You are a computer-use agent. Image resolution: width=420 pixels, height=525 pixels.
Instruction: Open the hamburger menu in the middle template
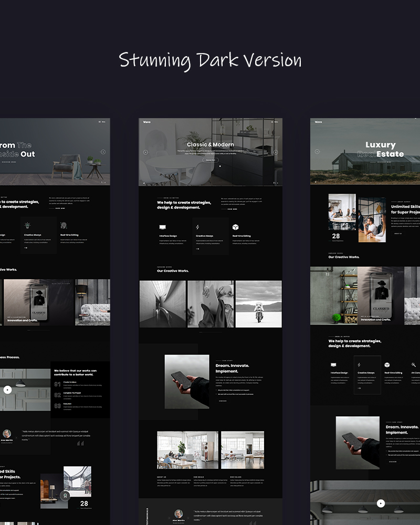coord(273,122)
